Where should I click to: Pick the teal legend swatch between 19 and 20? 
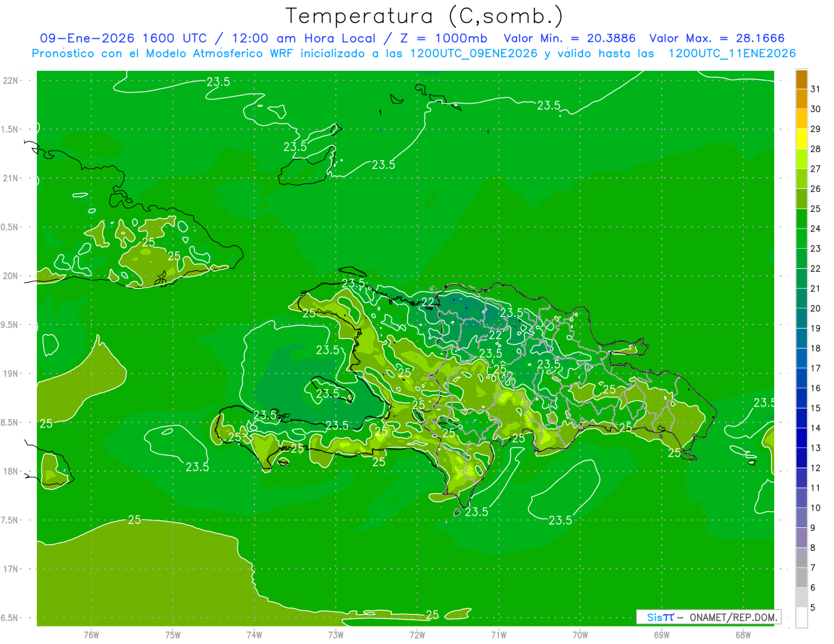coord(801,318)
